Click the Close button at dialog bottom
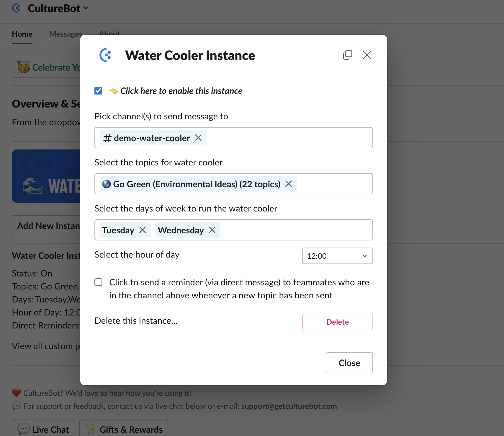This screenshot has width=504, height=436. tap(349, 363)
